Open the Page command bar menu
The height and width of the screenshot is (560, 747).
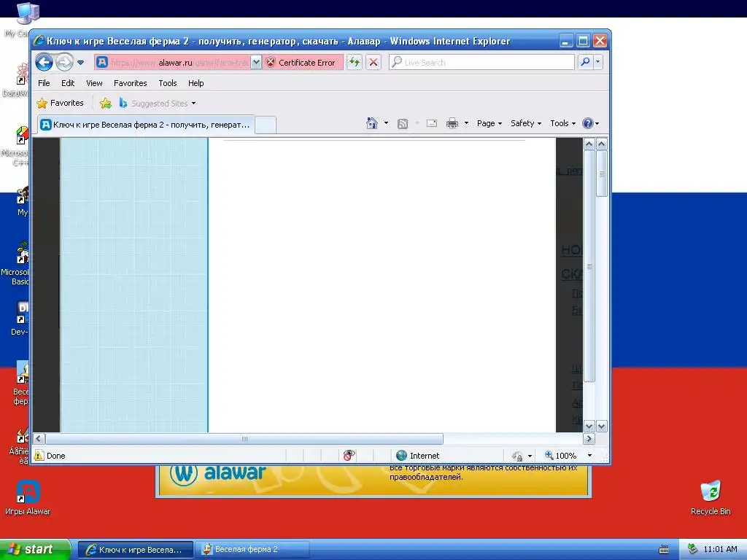pos(489,123)
